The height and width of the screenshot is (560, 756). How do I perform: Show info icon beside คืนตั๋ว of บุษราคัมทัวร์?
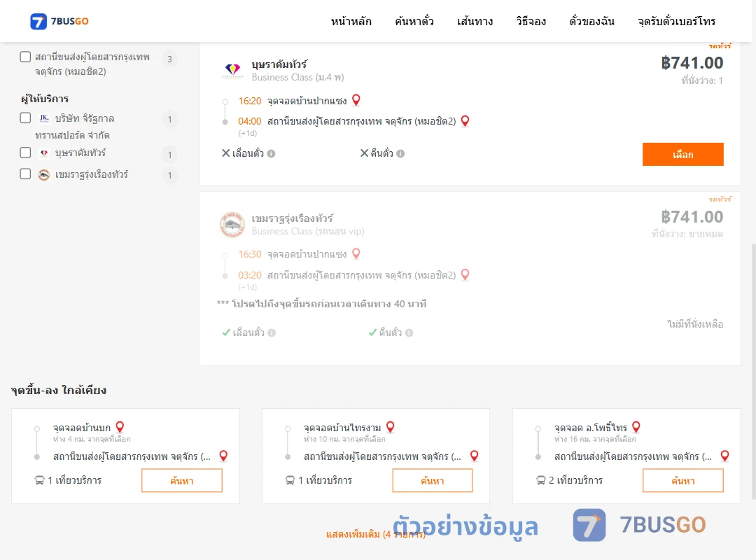[x=400, y=153]
